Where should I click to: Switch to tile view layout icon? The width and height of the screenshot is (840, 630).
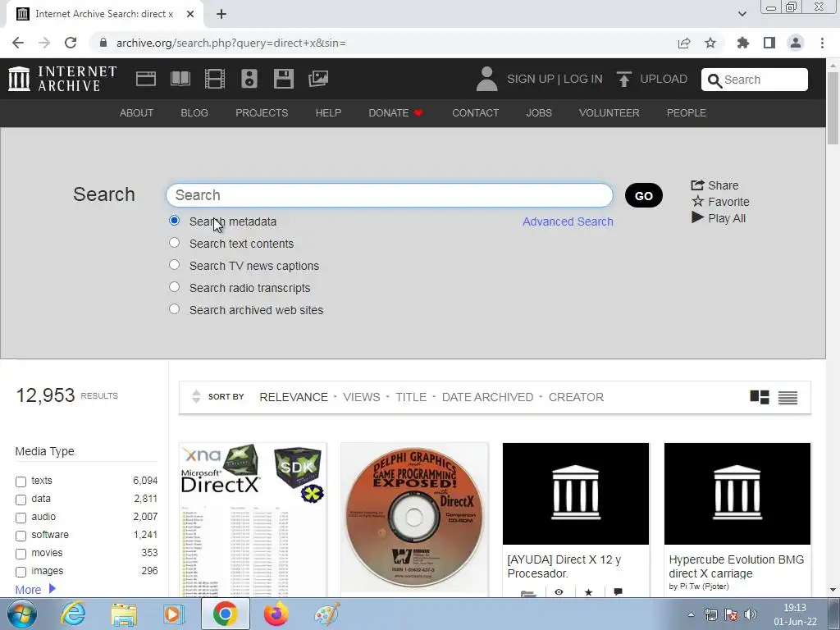coord(760,397)
